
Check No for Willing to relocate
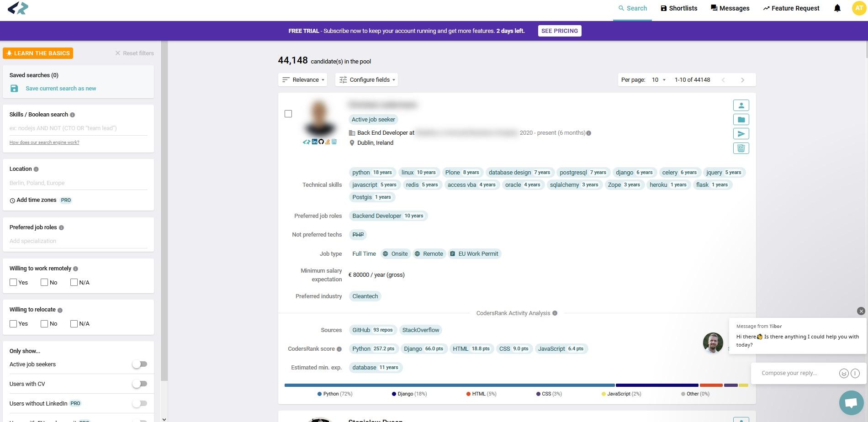click(x=44, y=323)
